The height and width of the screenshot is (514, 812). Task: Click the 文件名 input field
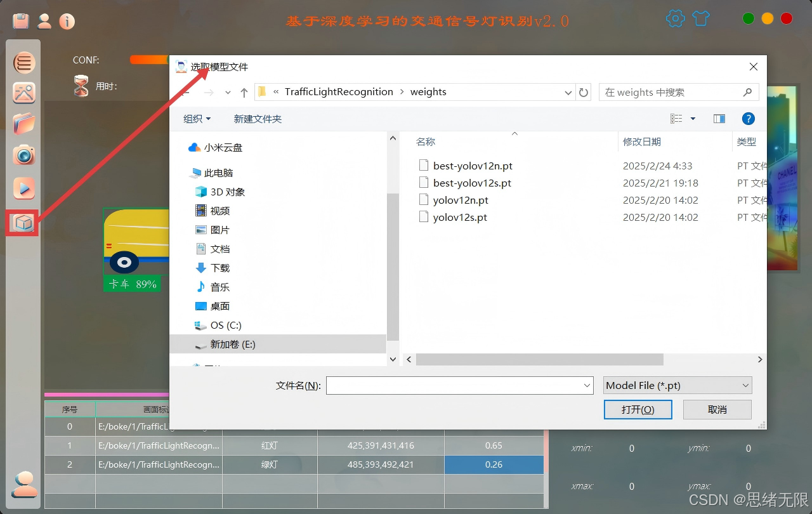(460, 385)
